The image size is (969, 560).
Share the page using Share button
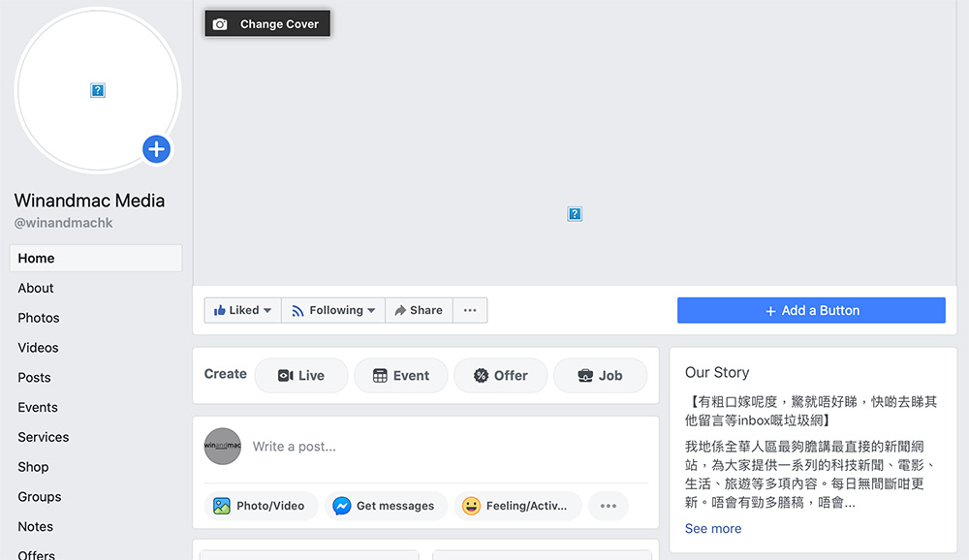tap(419, 311)
